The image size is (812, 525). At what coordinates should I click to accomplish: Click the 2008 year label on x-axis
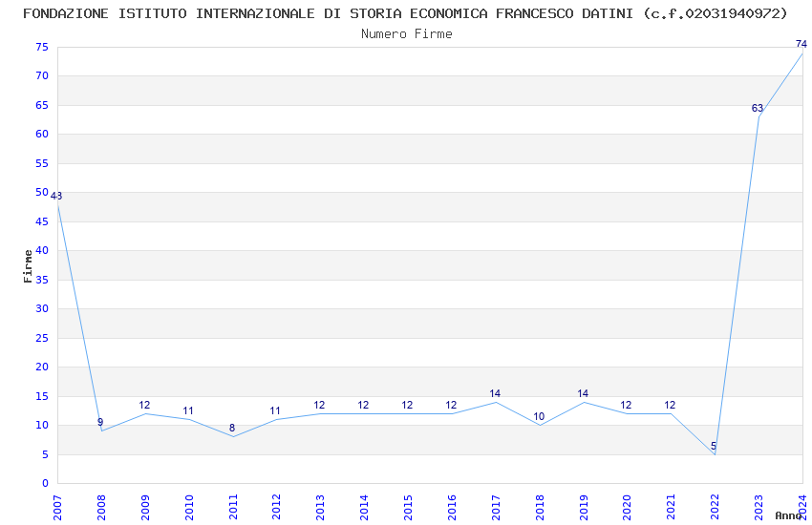pos(101,508)
